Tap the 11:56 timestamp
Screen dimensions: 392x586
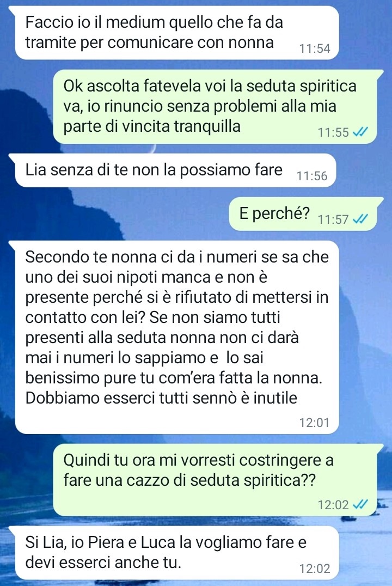[312, 176]
